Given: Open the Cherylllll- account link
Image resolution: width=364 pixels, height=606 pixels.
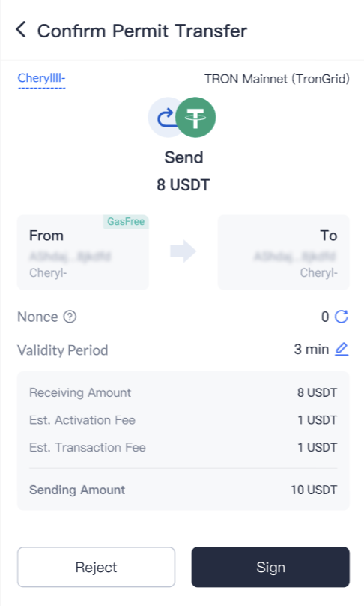Looking at the screenshot, I should pyautogui.click(x=41, y=79).
